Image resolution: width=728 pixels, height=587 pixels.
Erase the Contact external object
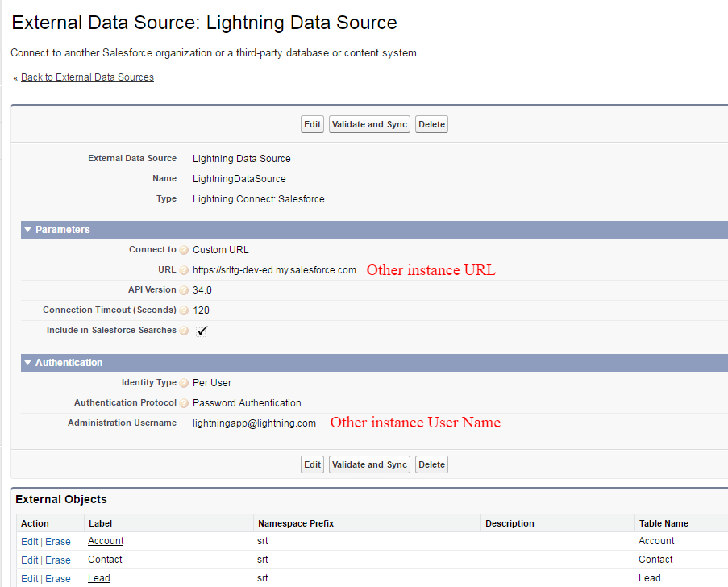tap(58, 560)
